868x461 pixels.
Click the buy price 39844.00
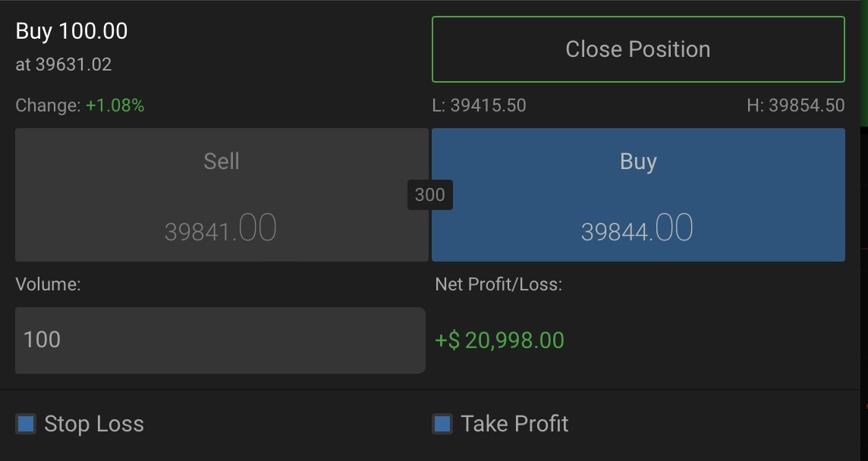(637, 229)
